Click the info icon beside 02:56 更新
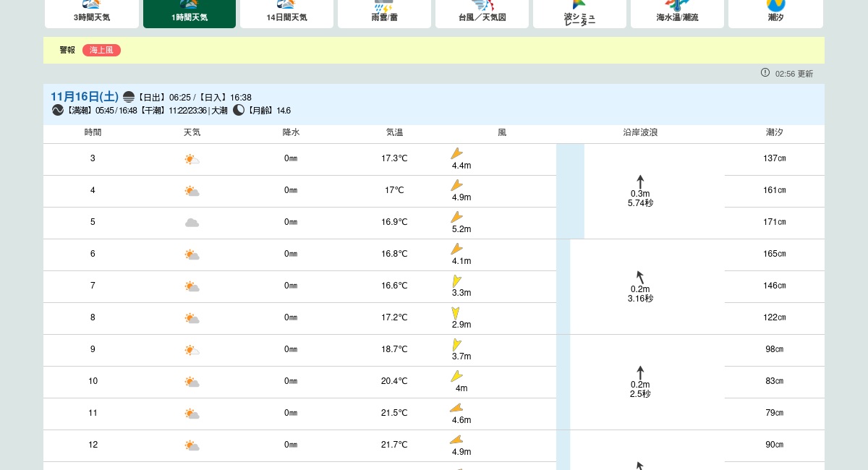 (x=765, y=72)
